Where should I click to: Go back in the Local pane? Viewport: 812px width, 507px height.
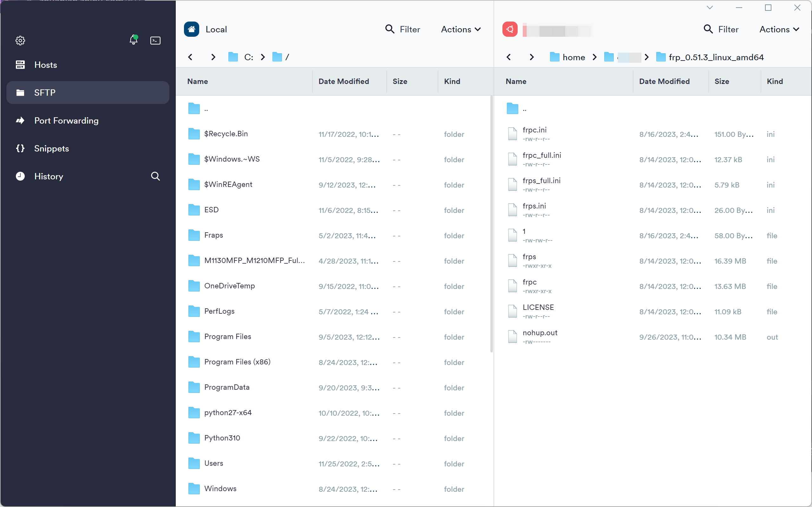click(190, 57)
